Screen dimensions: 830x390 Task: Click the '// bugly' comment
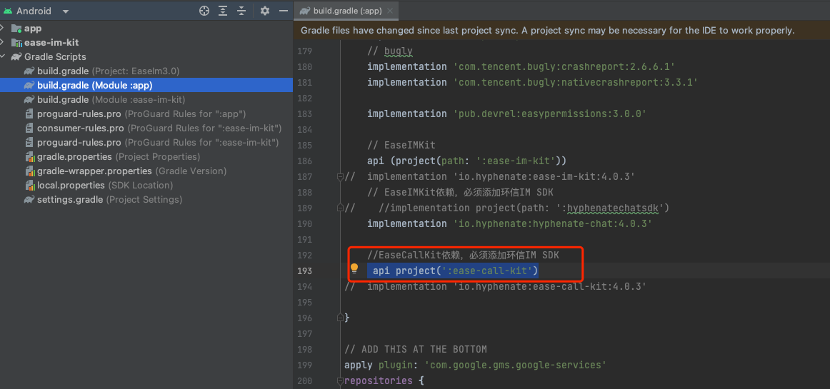390,51
